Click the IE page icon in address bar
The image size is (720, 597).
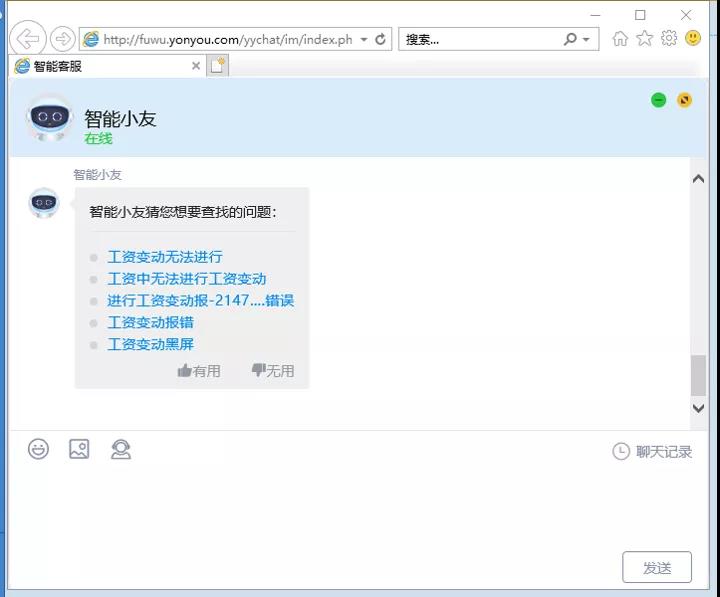[x=90, y=39]
